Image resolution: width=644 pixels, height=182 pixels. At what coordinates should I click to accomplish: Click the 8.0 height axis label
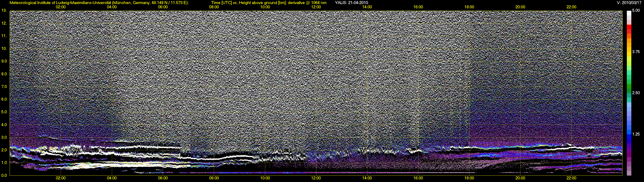tap(4, 74)
